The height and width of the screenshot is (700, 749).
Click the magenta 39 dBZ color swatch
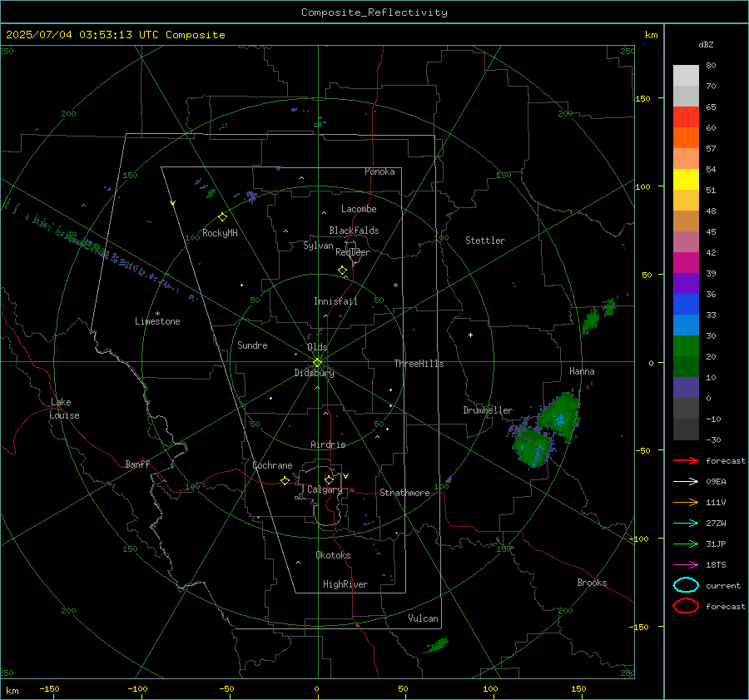point(686,263)
